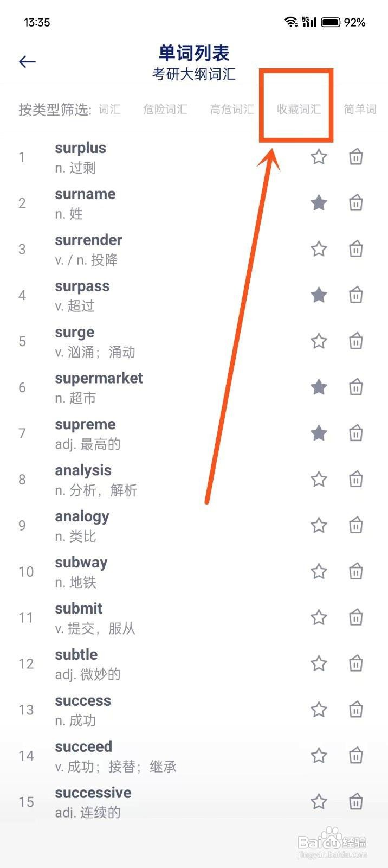This screenshot has width=388, height=868.
Task: Switch to the 危险词汇 filter
Action: click(x=165, y=109)
